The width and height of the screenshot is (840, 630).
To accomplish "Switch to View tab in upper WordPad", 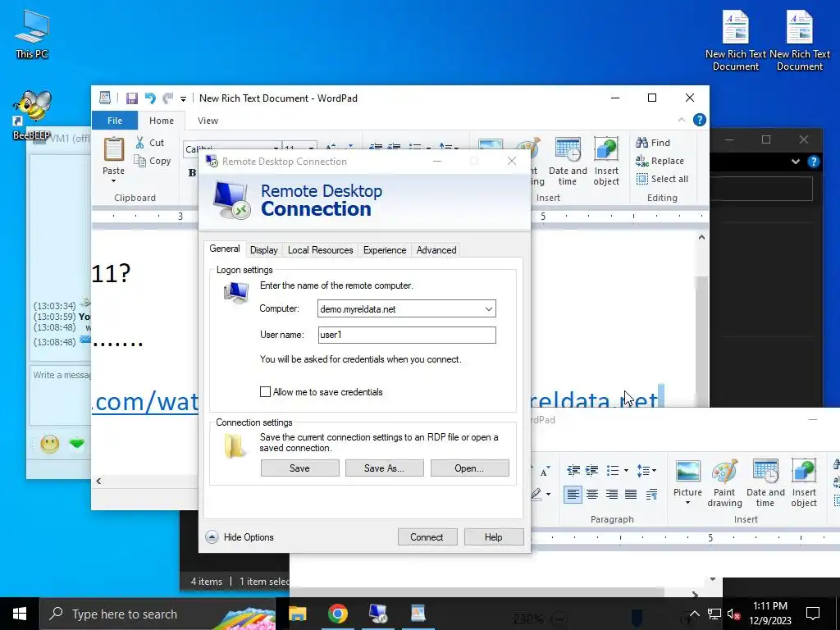I will [x=208, y=121].
